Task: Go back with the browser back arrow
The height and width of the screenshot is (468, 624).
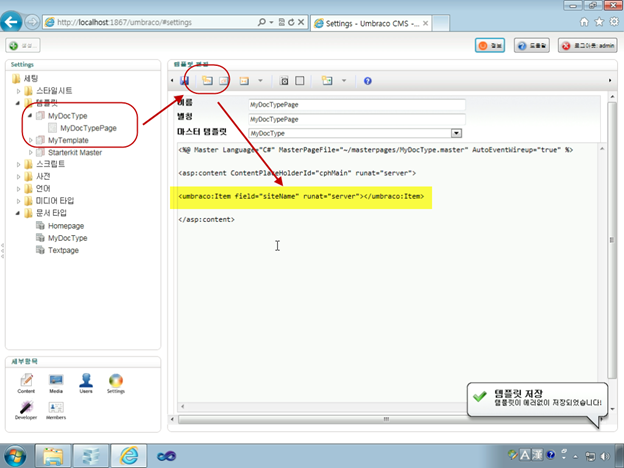Action: click(11, 21)
